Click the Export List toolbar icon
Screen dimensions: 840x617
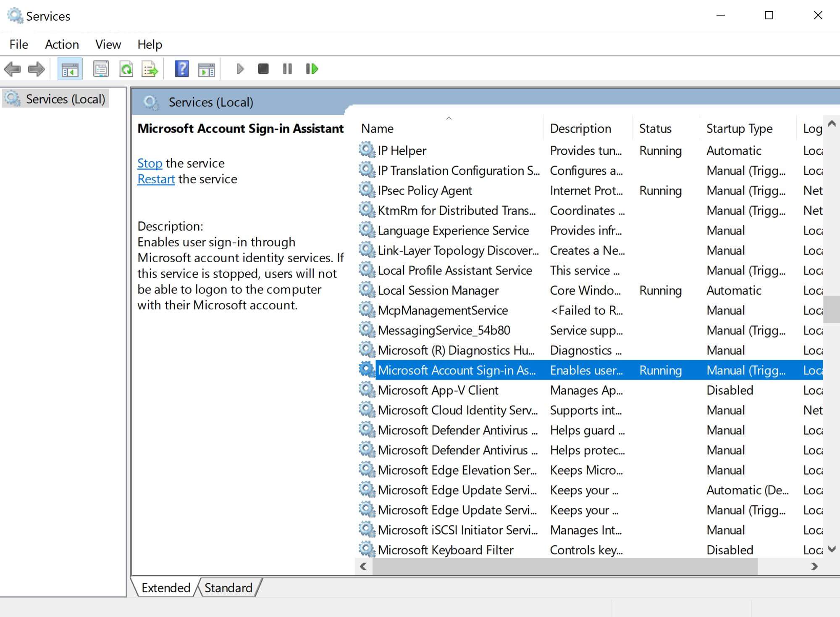tap(150, 69)
